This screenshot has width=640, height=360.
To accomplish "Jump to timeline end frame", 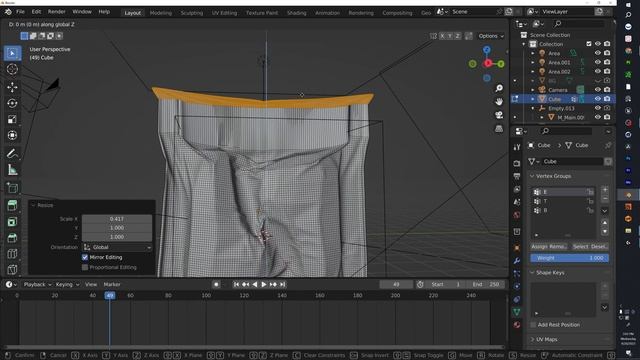I will coord(282,284).
